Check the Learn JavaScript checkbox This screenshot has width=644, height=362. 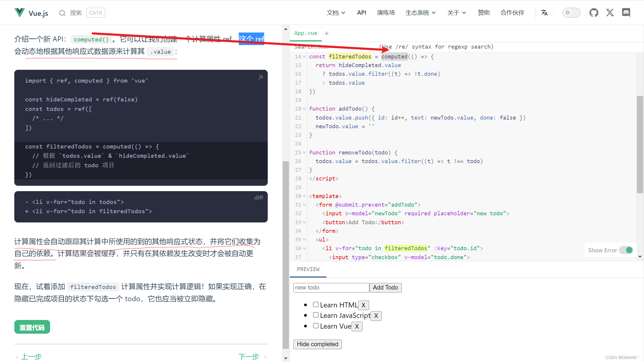(x=315, y=315)
